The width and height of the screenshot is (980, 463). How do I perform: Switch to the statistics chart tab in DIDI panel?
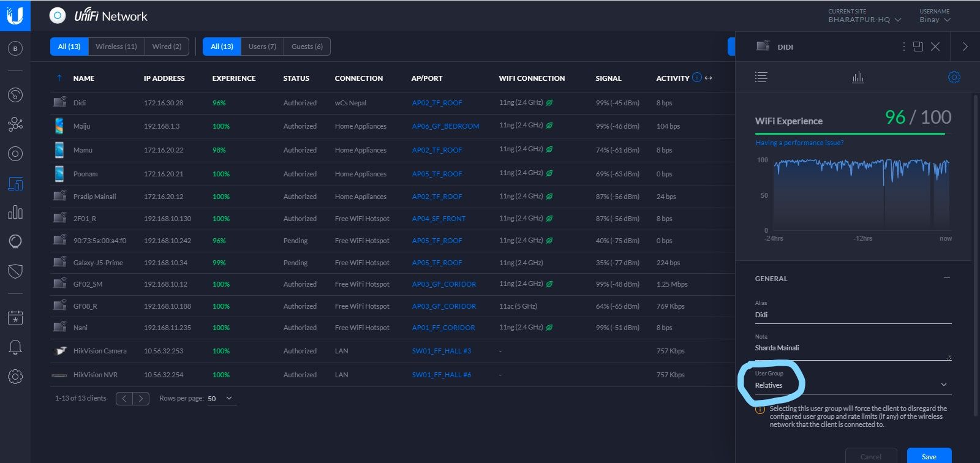pyautogui.click(x=858, y=77)
